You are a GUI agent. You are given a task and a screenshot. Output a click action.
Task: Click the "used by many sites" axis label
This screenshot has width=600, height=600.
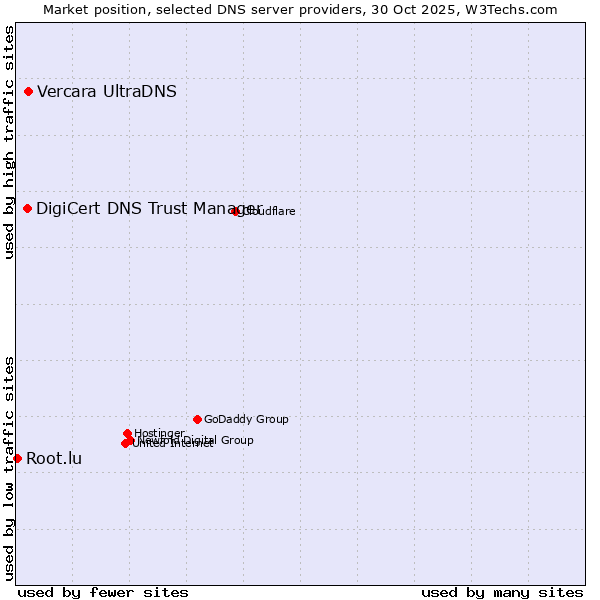tap(502, 593)
